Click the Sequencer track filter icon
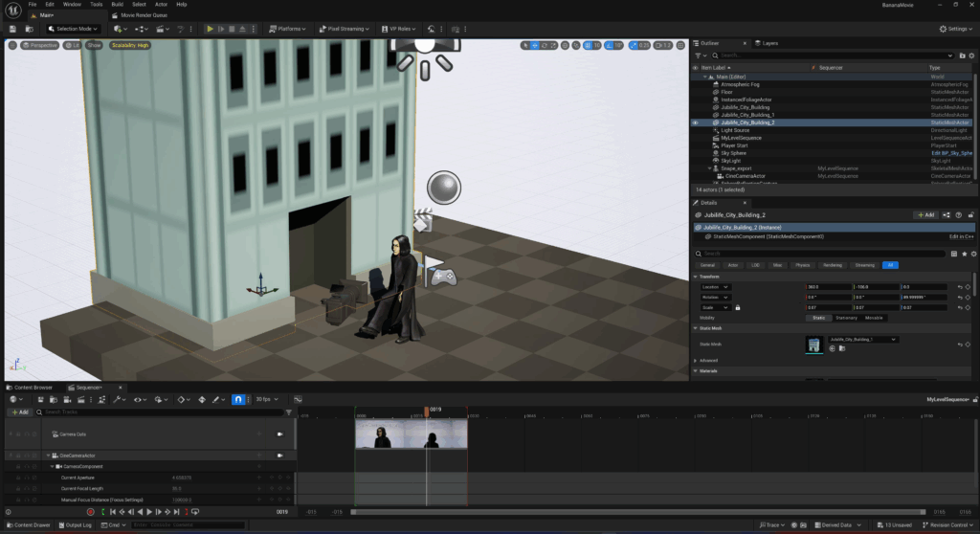The height and width of the screenshot is (534, 980). click(x=290, y=412)
